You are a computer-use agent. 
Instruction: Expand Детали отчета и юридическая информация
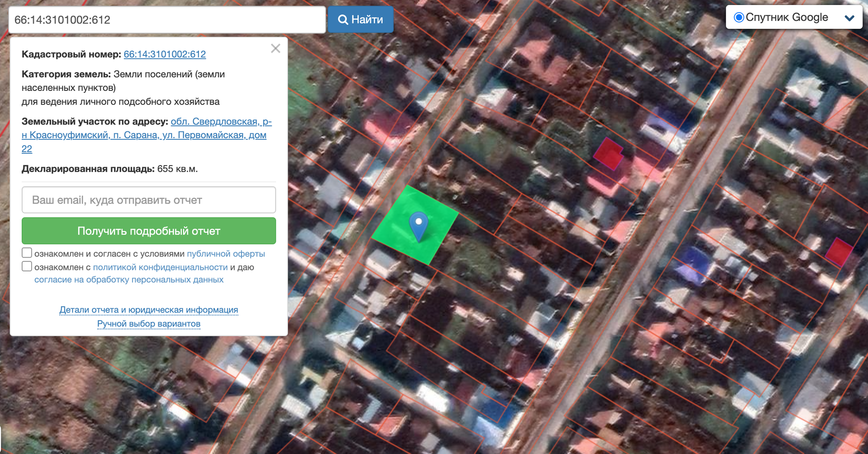coord(149,310)
